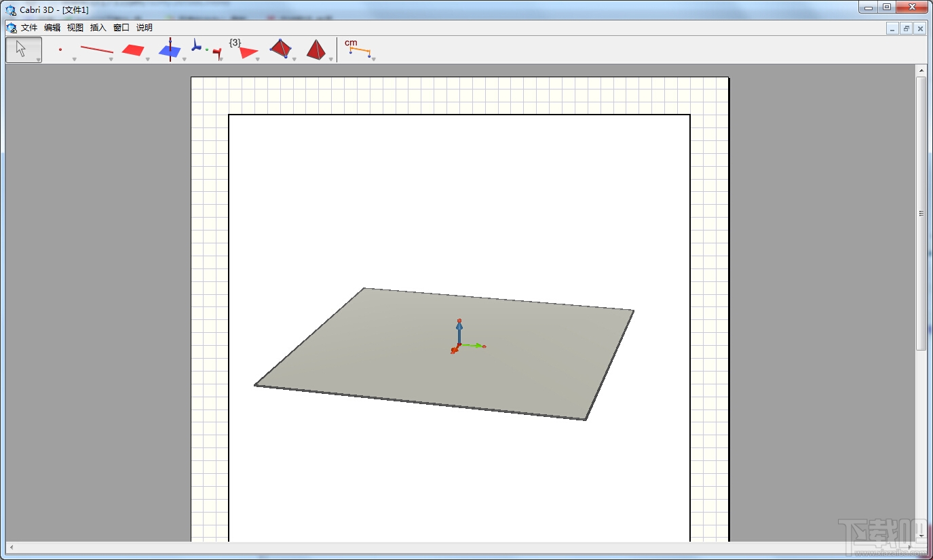Select the transformation tool with blue axes
This screenshot has height=560, width=933.
tap(206, 49)
